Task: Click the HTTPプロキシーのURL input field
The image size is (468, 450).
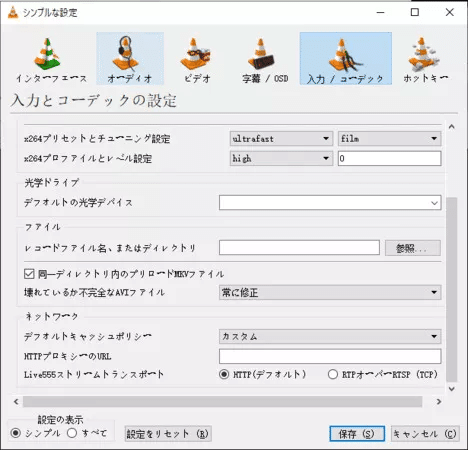Action: [330, 356]
